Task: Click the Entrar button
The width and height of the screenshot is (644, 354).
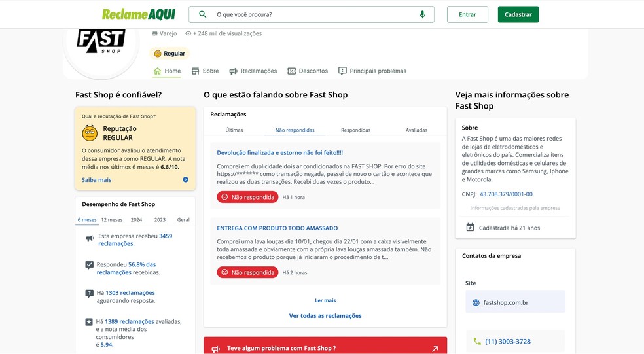Action: [467, 14]
